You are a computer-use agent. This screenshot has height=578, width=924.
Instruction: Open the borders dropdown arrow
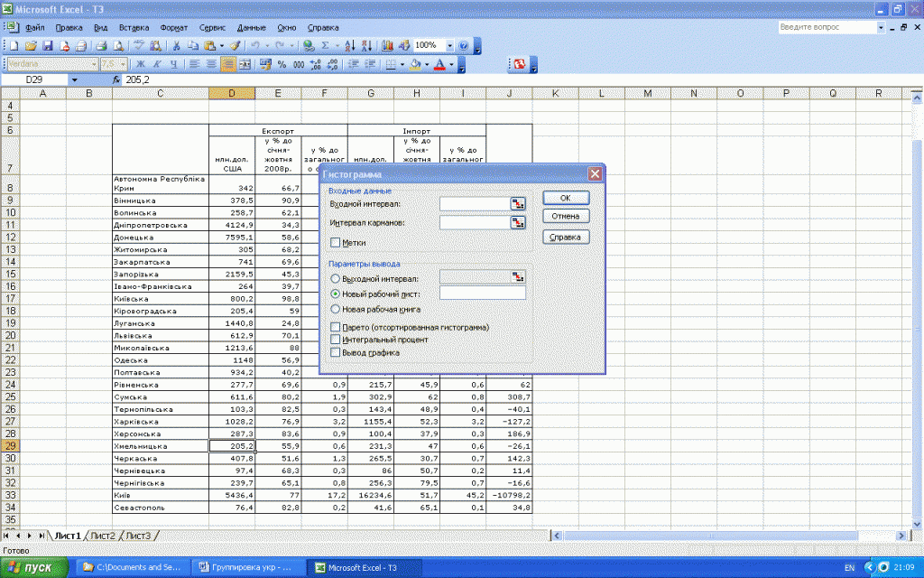(402, 64)
